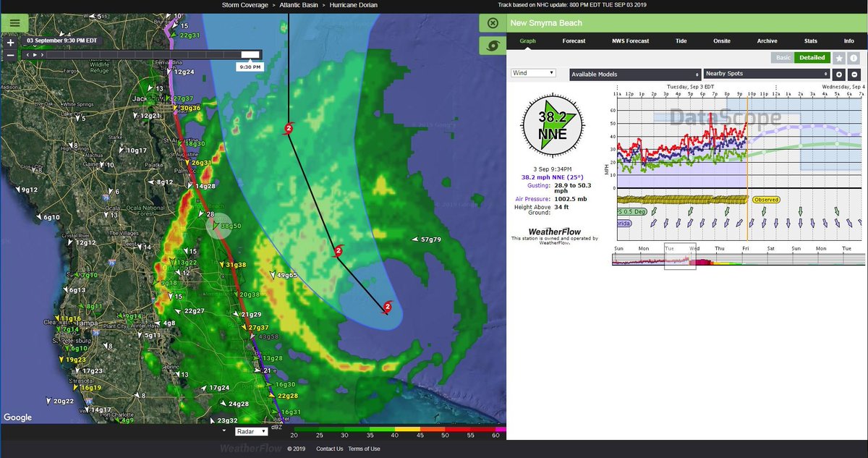Select the 10g17 wind station
The image size is (868, 458).
click(132, 150)
